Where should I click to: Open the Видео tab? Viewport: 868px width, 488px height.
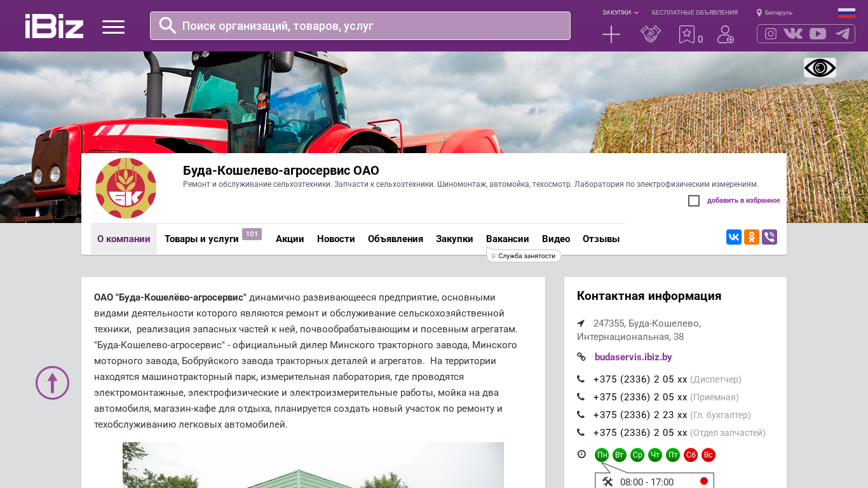(556, 239)
